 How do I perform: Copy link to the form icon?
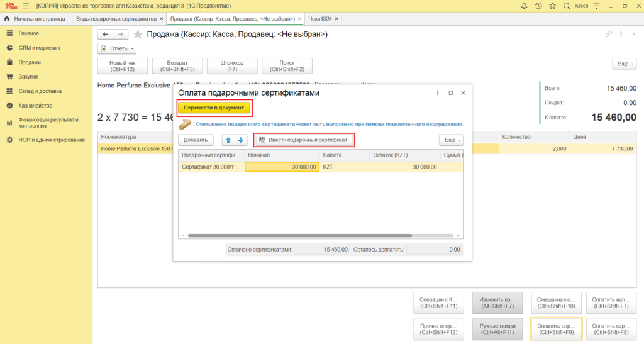pyautogui.click(x=609, y=34)
